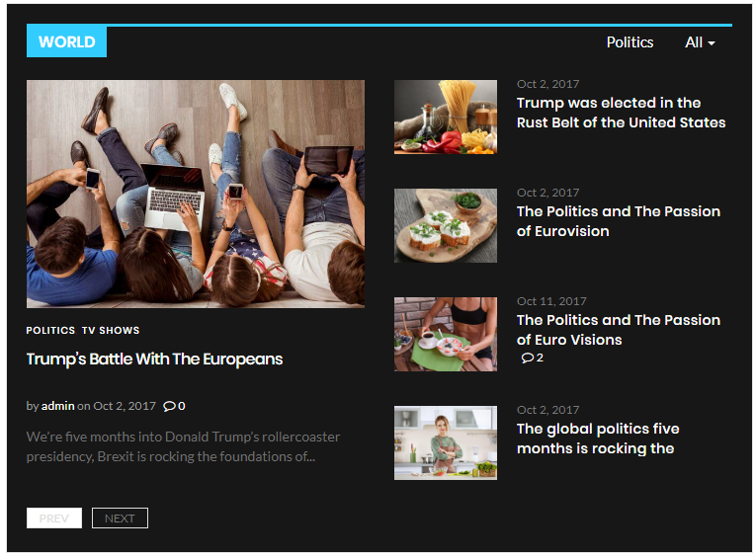The image size is (756, 558).
Task: Open featured image of friends with devices
Action: pyautogui.click(x=196, y=194)
